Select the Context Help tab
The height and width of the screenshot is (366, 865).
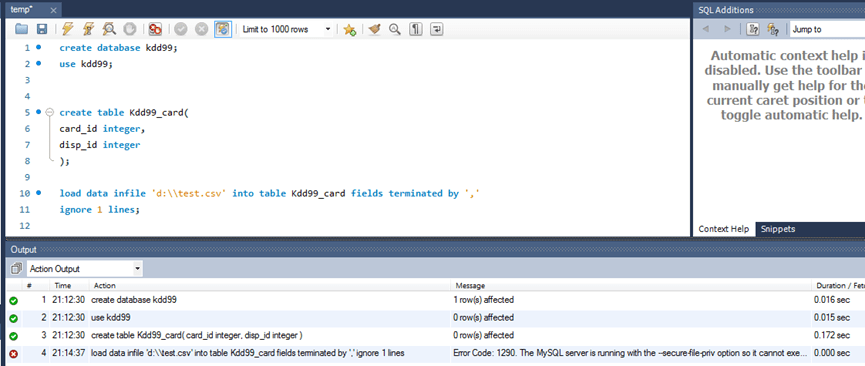pyautogui.click(x=724, y=229)
